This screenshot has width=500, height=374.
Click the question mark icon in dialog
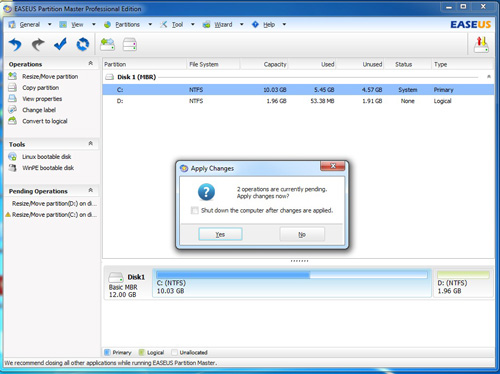tap(206, 192)
